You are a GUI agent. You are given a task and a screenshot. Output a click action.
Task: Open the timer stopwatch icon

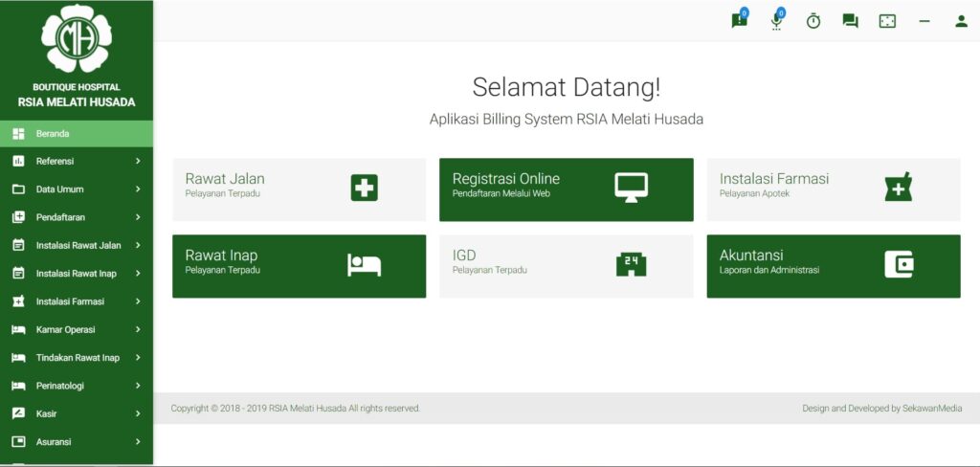pos(813,21)
